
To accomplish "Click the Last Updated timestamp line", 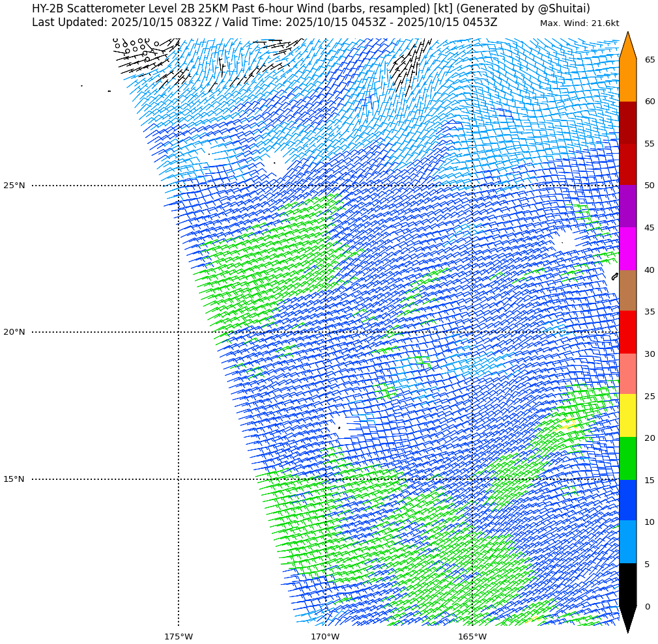I will [x=265, y=22].
